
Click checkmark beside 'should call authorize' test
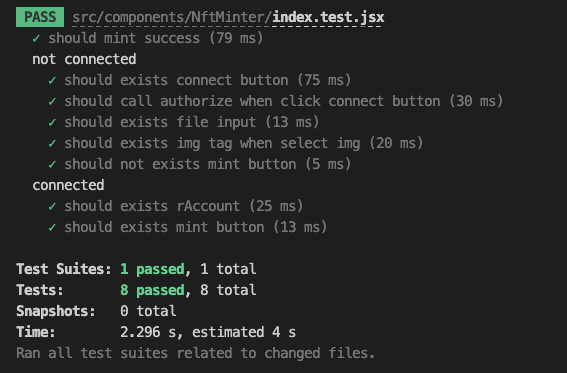(52, 101)
